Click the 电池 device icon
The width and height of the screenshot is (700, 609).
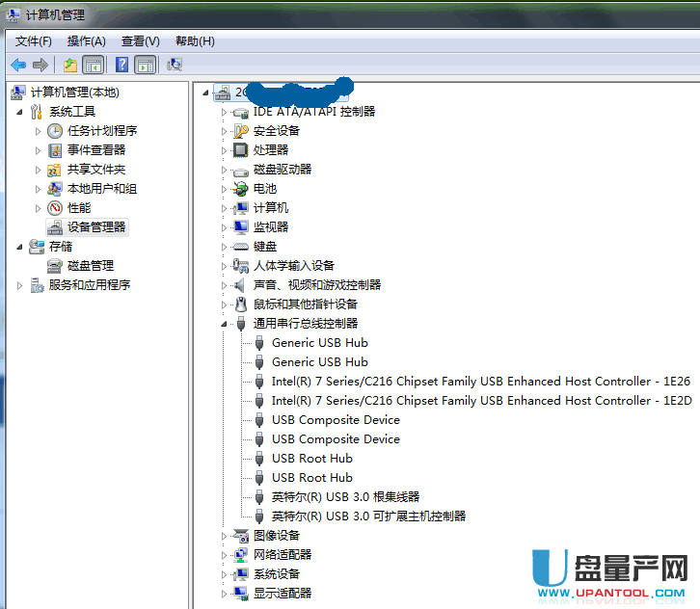point(241,189)
